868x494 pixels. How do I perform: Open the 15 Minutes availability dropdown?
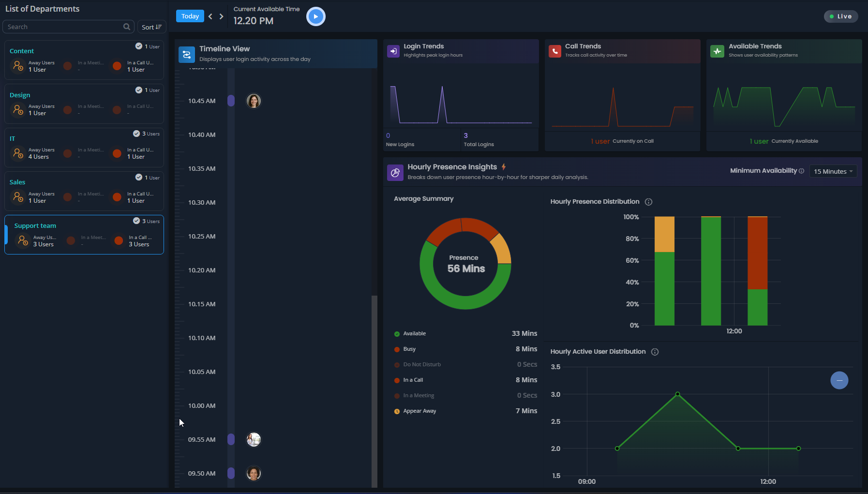point(833,171)
